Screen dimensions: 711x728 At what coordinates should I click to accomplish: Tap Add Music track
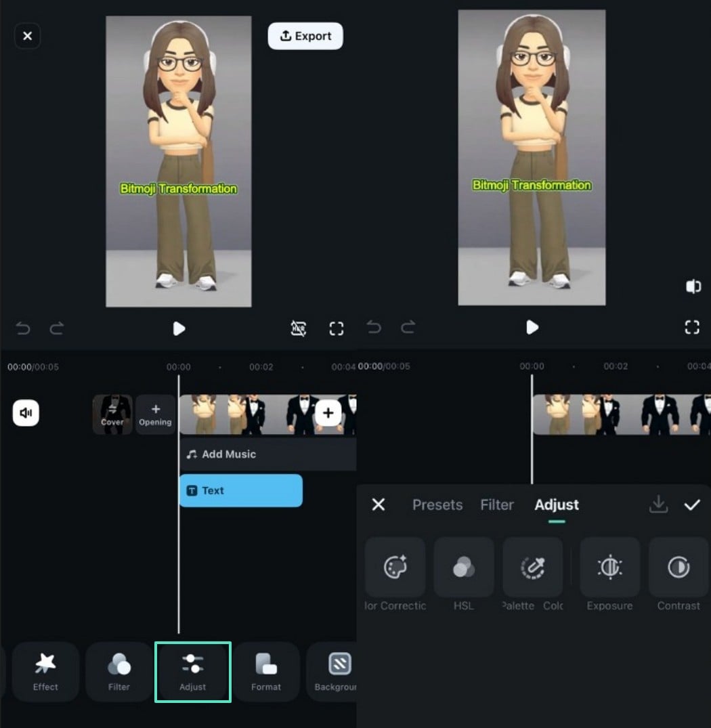[x=267, y=454]
